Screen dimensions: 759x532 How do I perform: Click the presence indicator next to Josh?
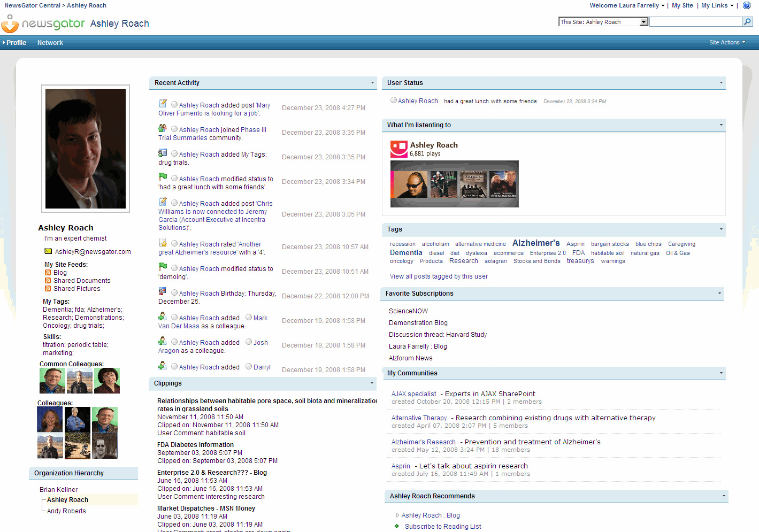pos(249,342)
